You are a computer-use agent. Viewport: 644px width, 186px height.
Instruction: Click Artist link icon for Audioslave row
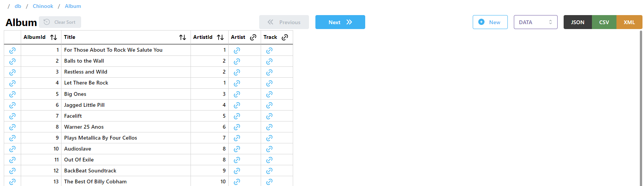(237, 149)
